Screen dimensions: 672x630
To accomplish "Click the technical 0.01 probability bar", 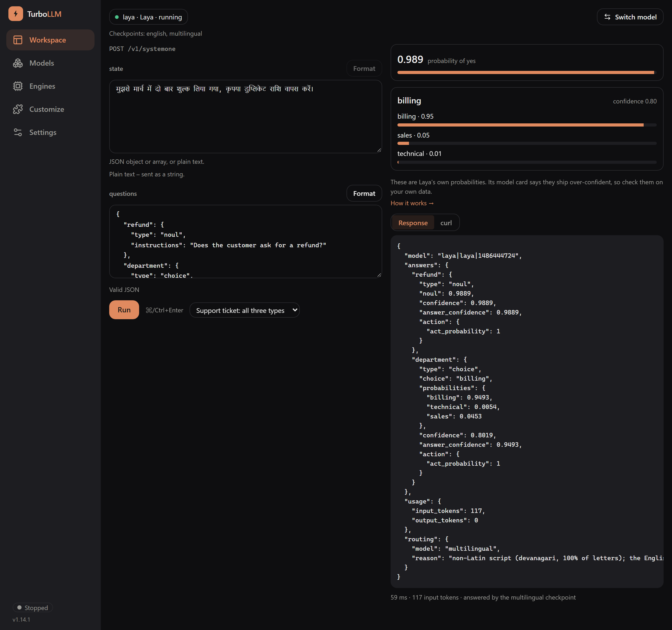I will [527, 162].
